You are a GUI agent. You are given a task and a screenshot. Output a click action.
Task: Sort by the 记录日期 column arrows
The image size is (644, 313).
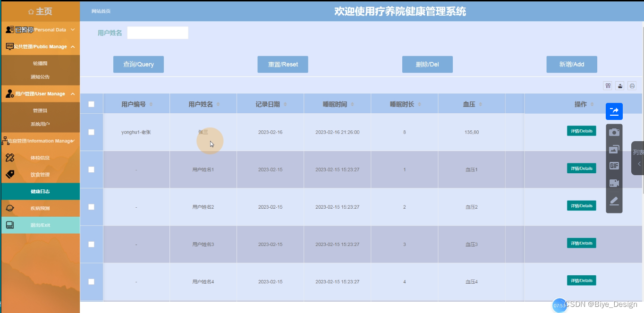coord(285,104)
